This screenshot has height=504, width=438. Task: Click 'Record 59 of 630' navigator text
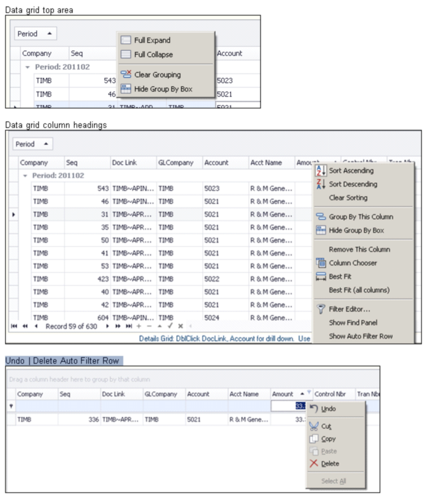71,326
